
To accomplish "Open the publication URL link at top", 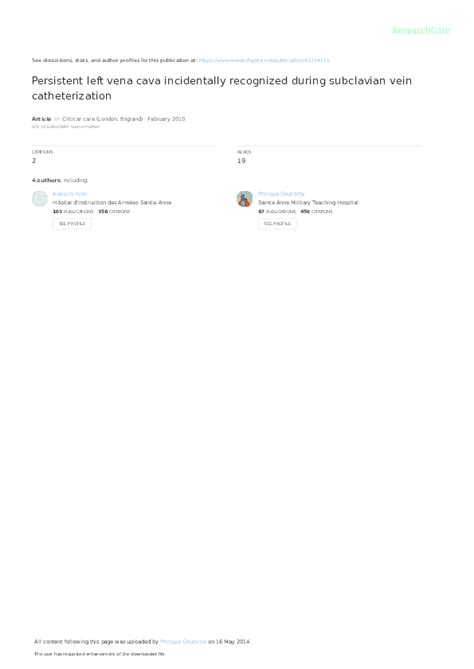I will (264, 61).
